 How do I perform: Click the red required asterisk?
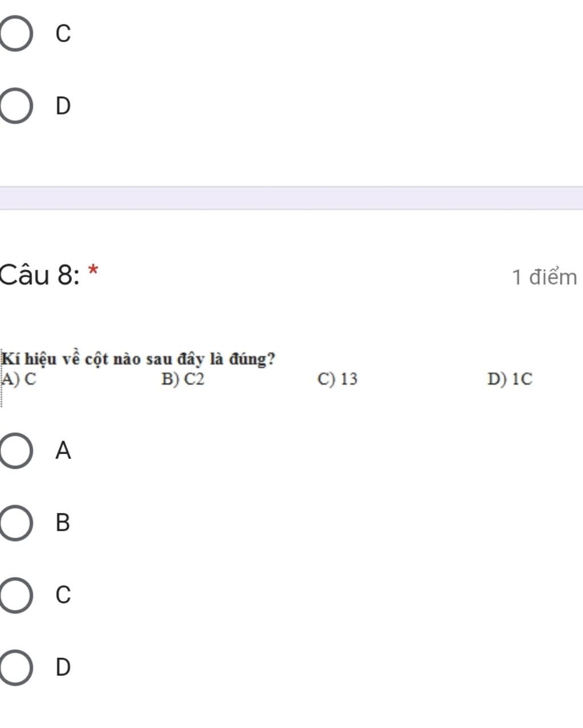tap(94, 270)
